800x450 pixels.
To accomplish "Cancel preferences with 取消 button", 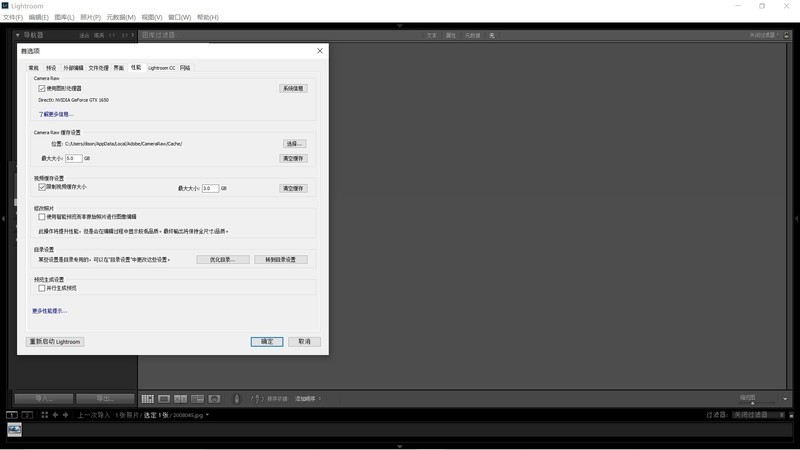I will pyautogui.click(x=304, y=341).
